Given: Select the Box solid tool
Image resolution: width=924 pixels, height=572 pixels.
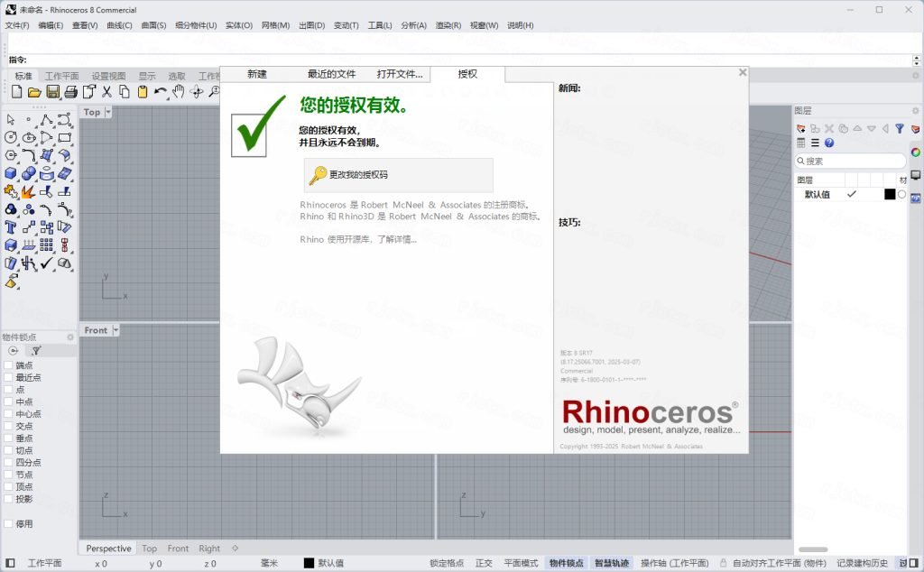Looking at the screenshot, I should (11, 173).
